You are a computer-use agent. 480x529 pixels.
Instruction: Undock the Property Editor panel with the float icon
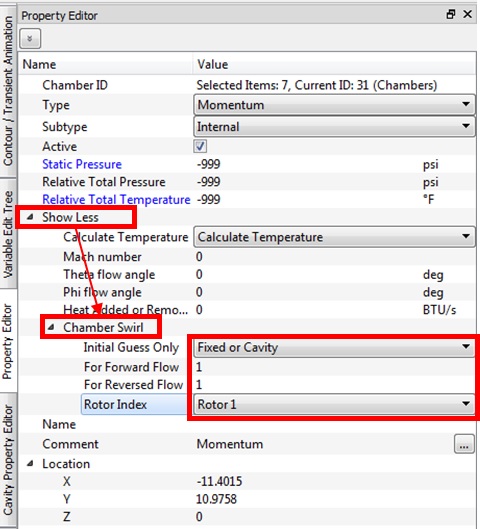point(450,15)
